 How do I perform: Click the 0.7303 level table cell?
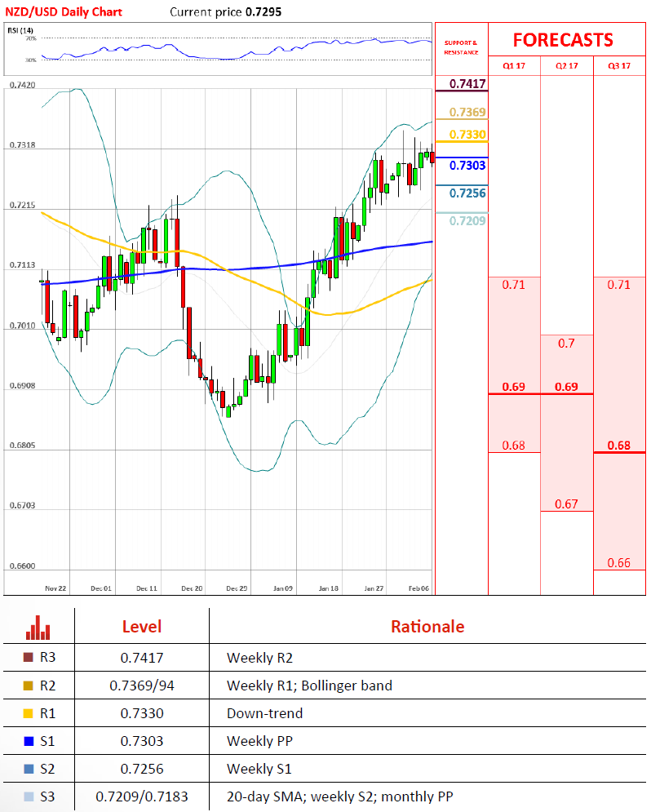[x=142, y=741]
